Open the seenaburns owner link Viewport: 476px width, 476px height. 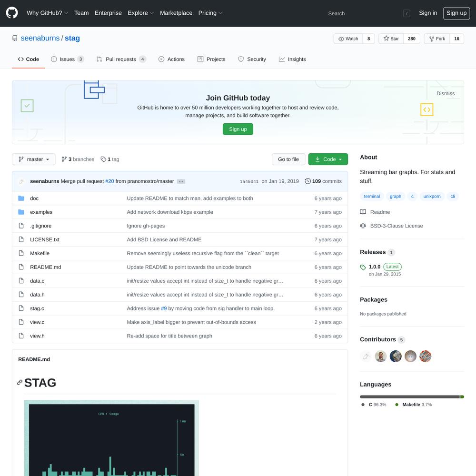[x=40, y=38]
